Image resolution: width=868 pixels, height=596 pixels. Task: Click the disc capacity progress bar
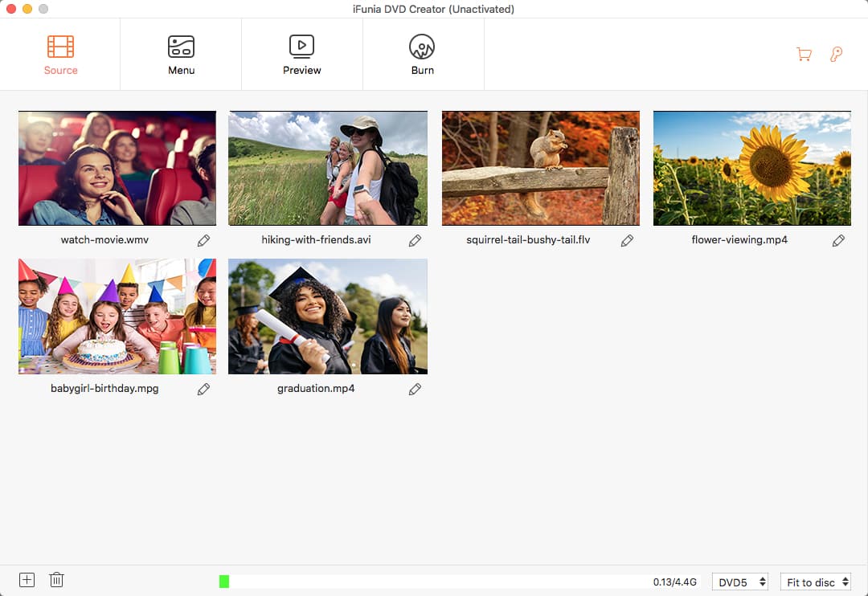[x=434, y=582]
